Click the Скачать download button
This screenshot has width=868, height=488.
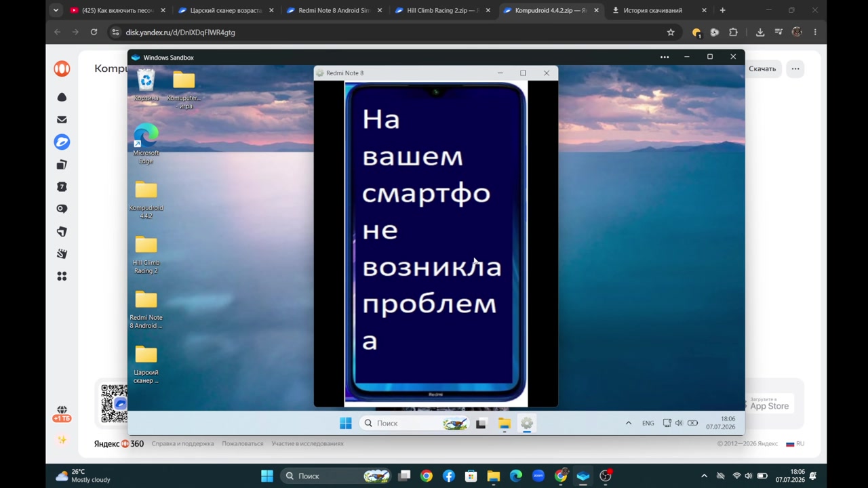coord(762,68)
